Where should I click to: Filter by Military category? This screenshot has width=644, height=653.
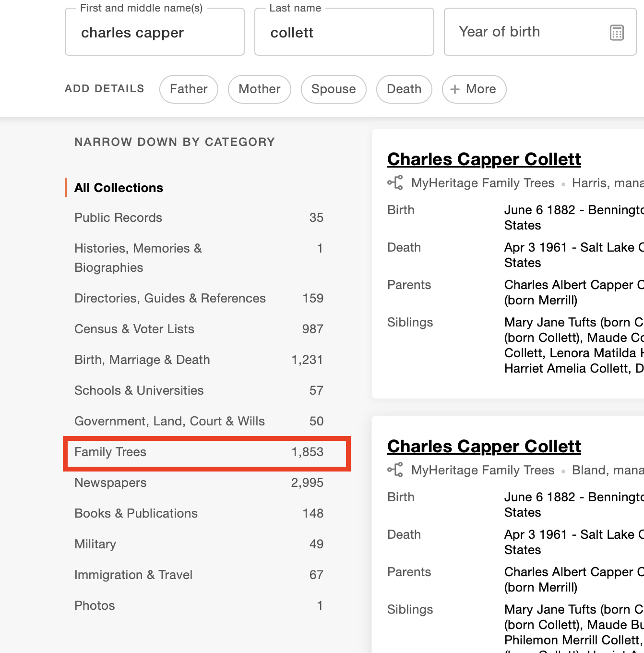(x=199, y=544)
